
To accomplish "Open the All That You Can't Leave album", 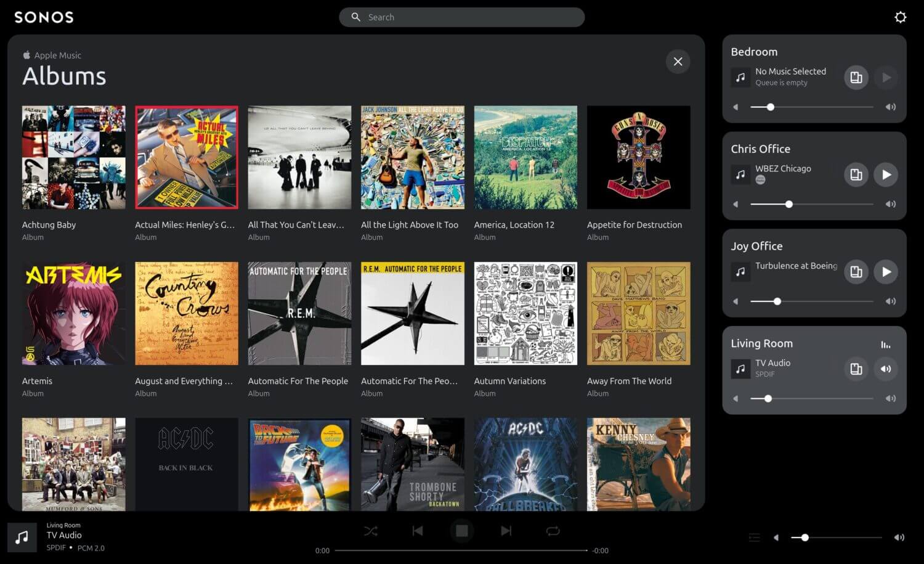I will click(299, 157).
